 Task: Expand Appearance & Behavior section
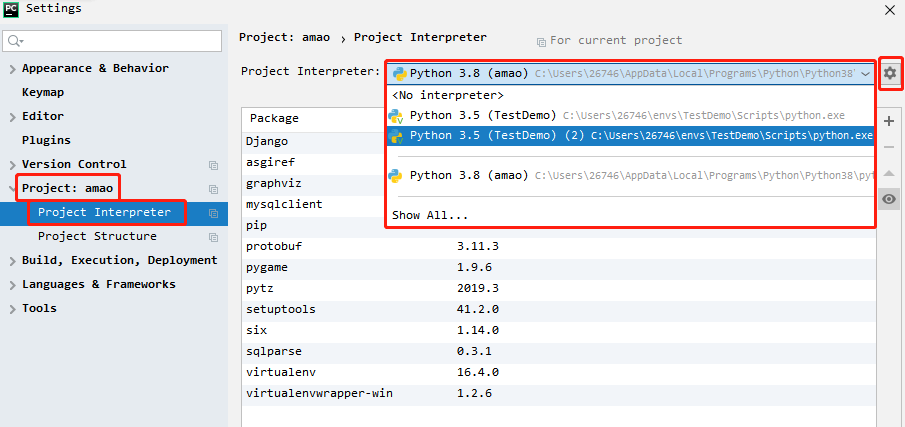pos(13,69)
